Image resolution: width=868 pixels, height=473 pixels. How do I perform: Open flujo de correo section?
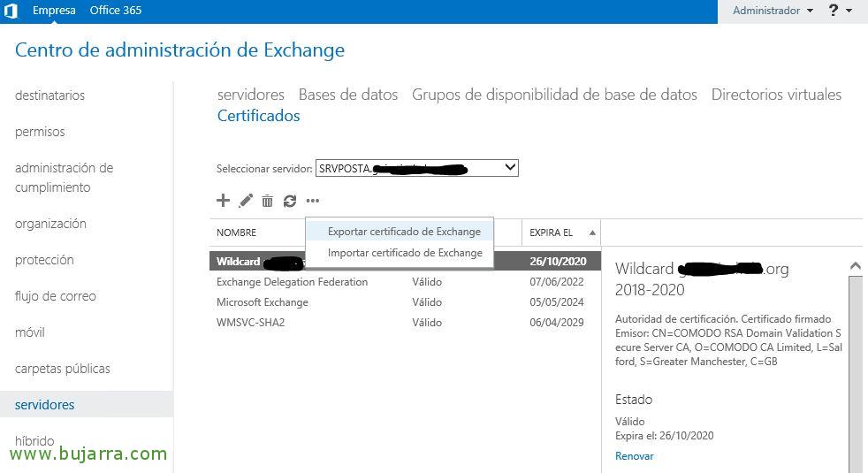tap(56, 296)
